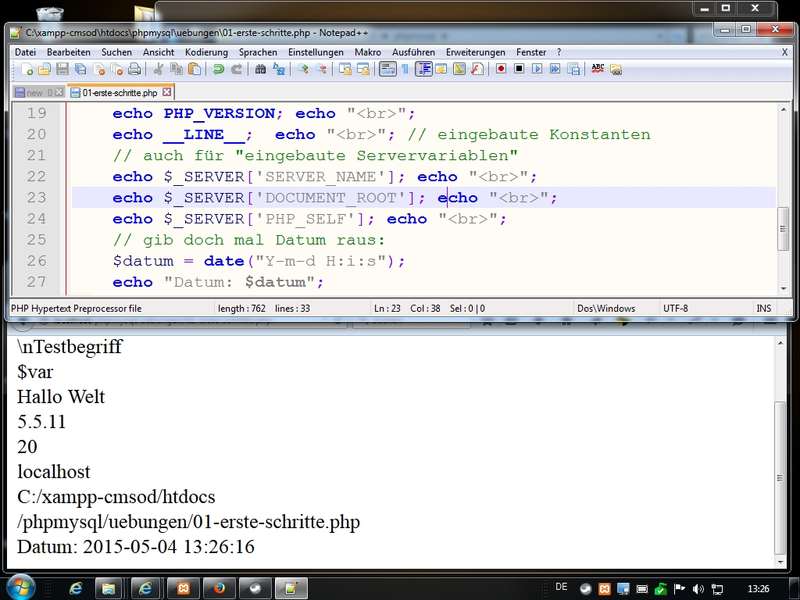Switch to the 01-erste-schritte.php tab
This screenshot has height=600, width=800.
coord(119,92)
